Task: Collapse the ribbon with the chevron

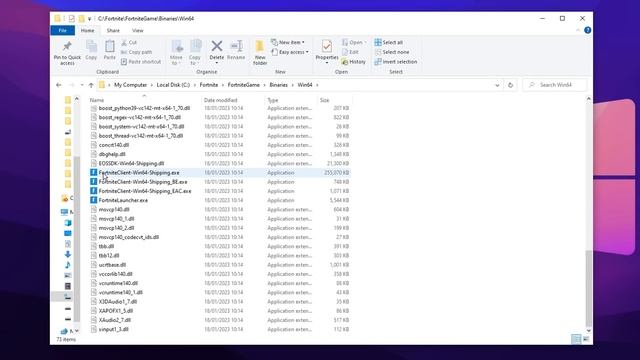Action: 578,30
